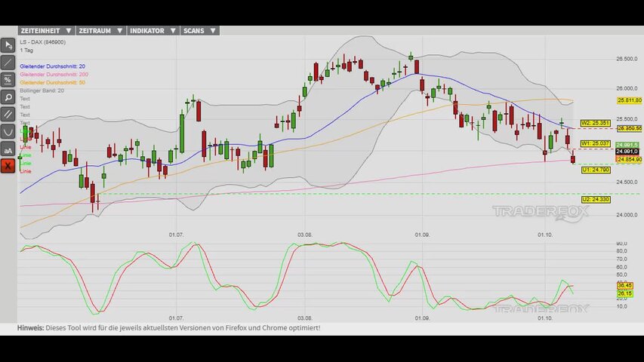
Task: Select the W2: 25.351 resistance label
Action: tap(595, 123)
